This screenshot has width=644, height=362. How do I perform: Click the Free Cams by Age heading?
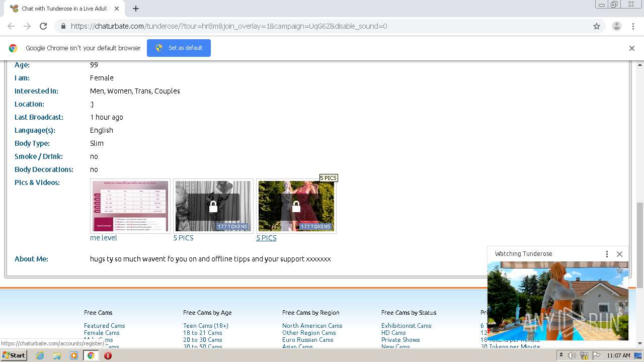coord(207,313)
